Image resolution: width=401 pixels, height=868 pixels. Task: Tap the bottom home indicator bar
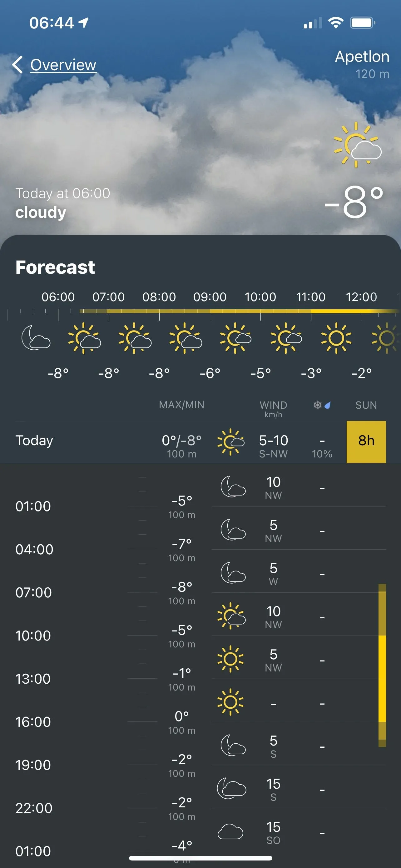coord(200,858)
